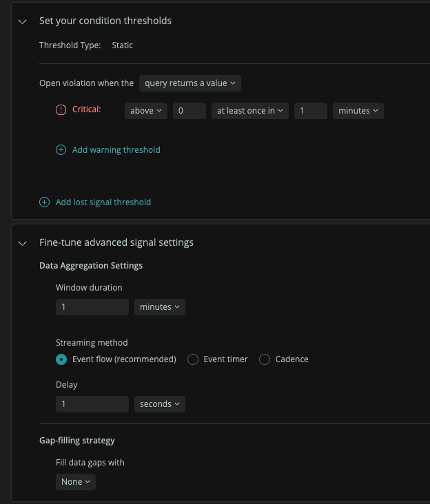Open the Window duration minutes dropdown
430x504 pixels.
[x=160, y=307]
